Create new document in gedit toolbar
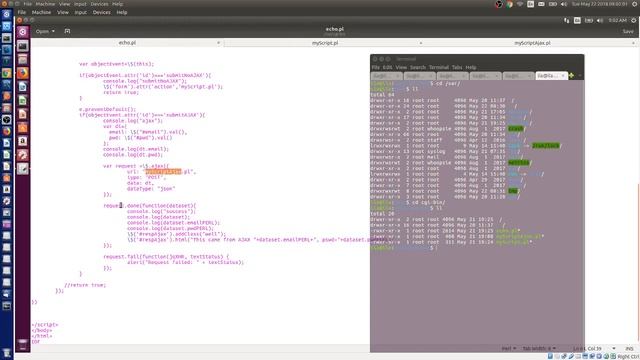 (67, 31)
